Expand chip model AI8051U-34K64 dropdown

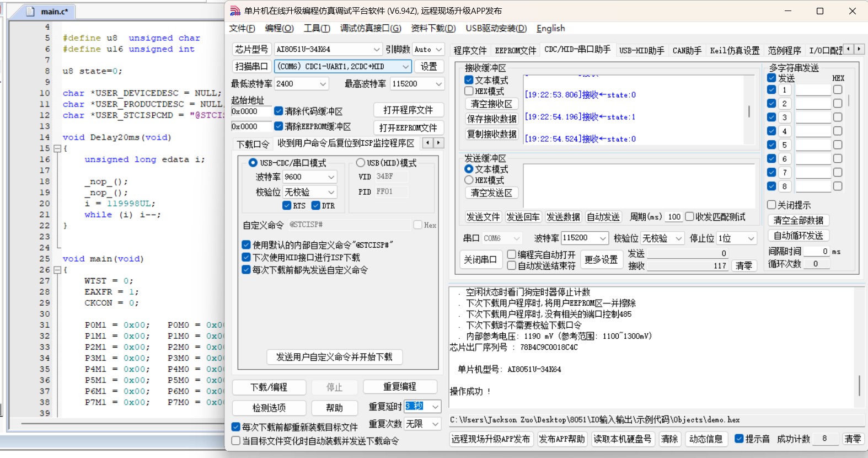pyautogui.click(x=377, y=49)
